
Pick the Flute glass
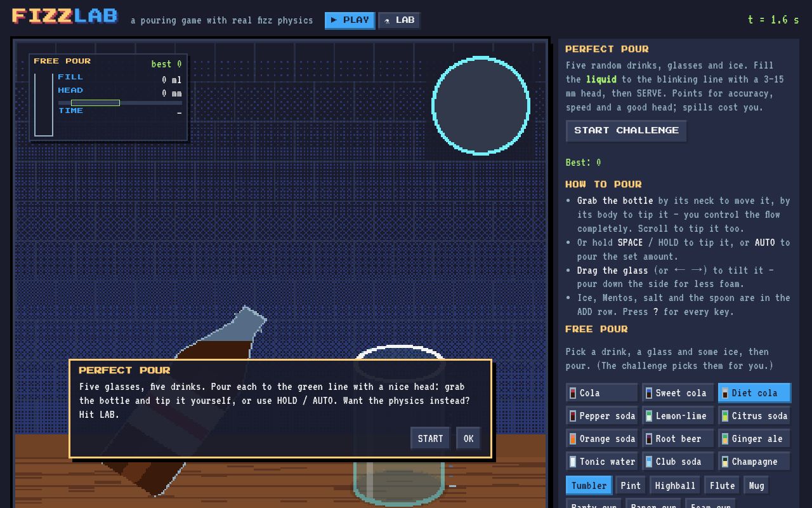[x=722, y=485]
